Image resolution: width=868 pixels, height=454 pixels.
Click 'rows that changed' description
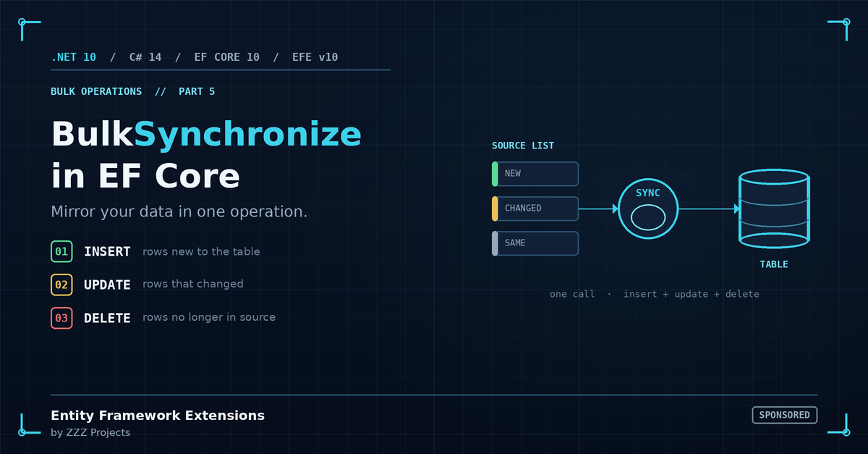point(193,284)
